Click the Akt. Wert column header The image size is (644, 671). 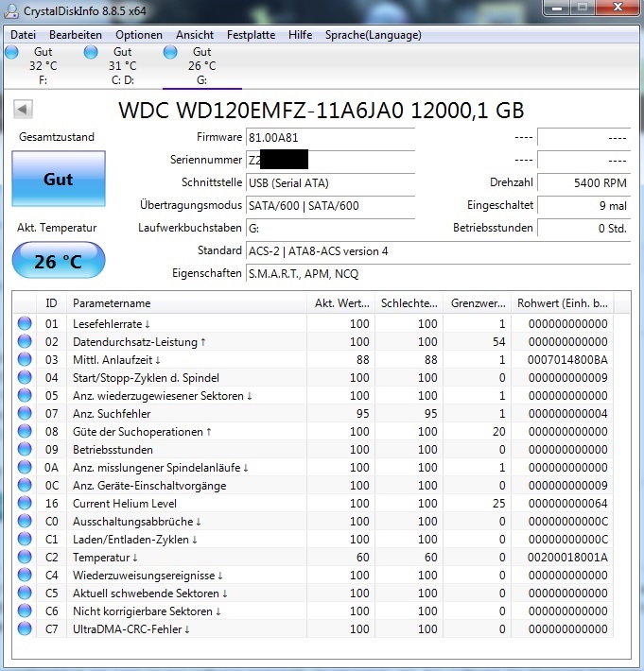(x=340, y=303)
